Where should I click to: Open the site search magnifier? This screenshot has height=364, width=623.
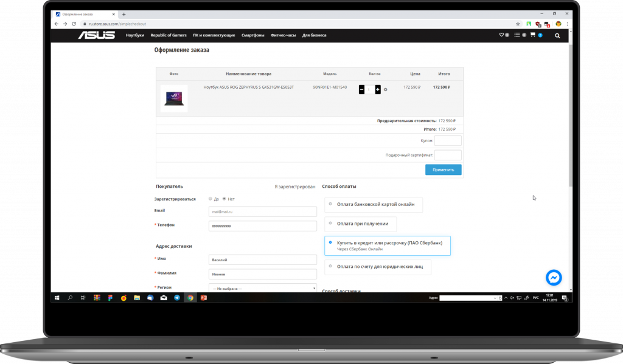557,36
